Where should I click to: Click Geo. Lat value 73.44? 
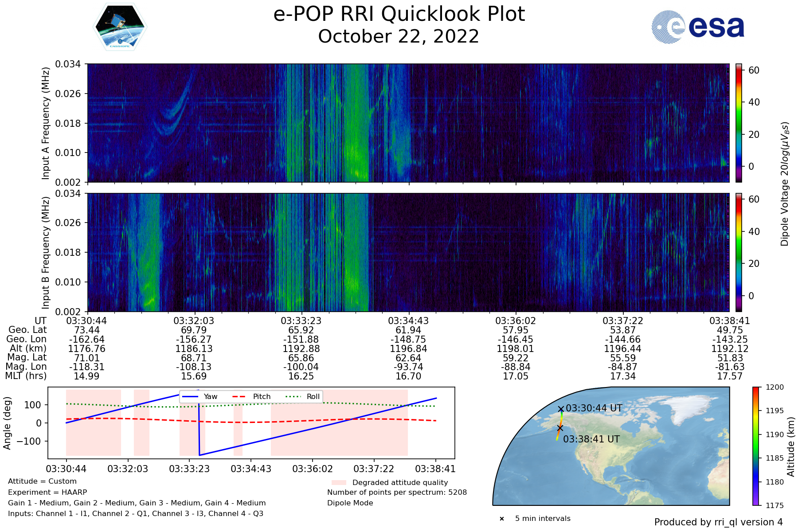tap(87, 330)
